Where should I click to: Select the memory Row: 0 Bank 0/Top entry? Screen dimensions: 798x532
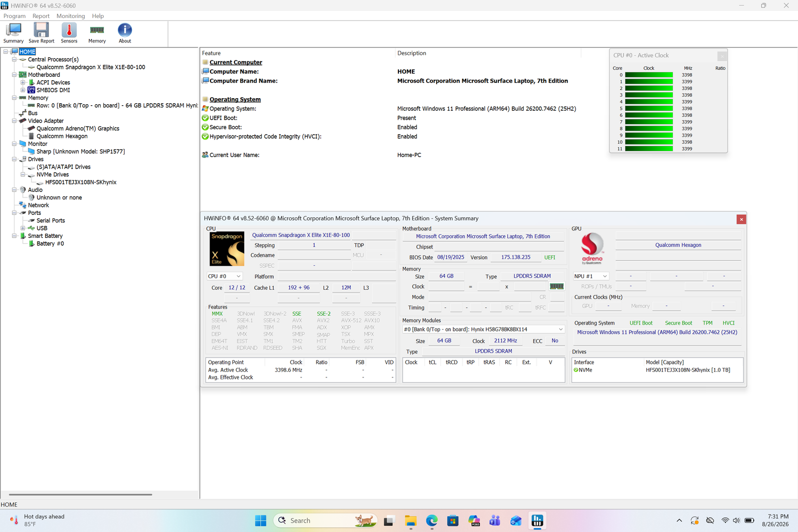[x=117, y=106]
